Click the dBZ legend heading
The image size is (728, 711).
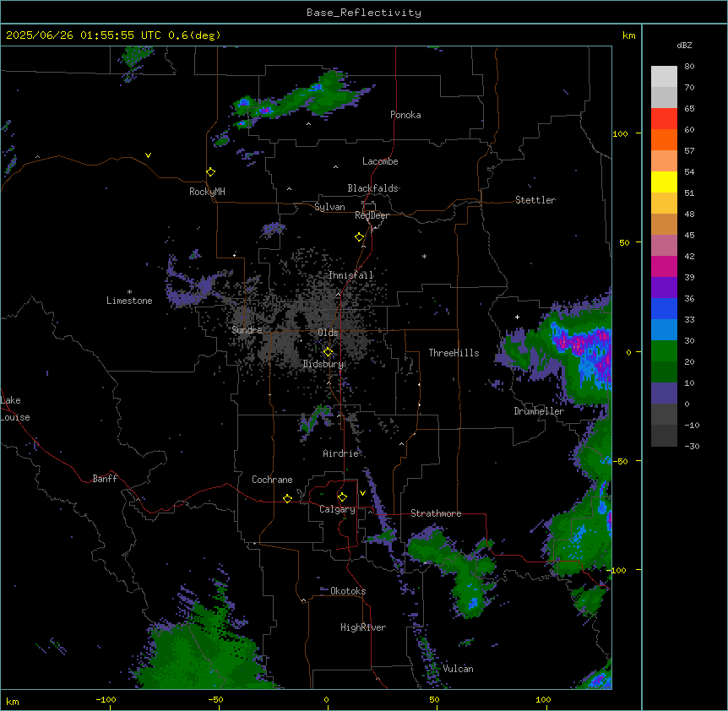pos(684,46)
